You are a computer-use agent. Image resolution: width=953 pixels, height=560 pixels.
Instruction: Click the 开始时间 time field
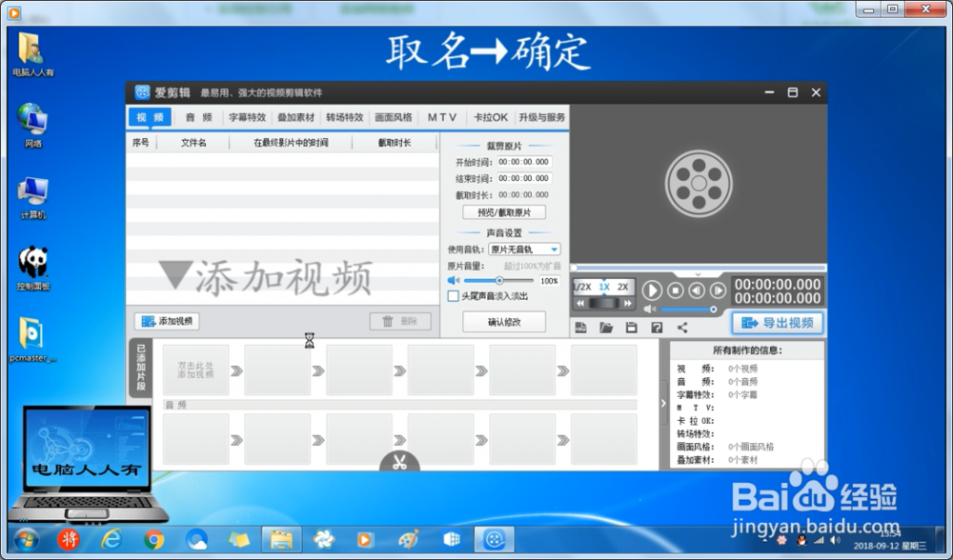[x=524, y=162]
